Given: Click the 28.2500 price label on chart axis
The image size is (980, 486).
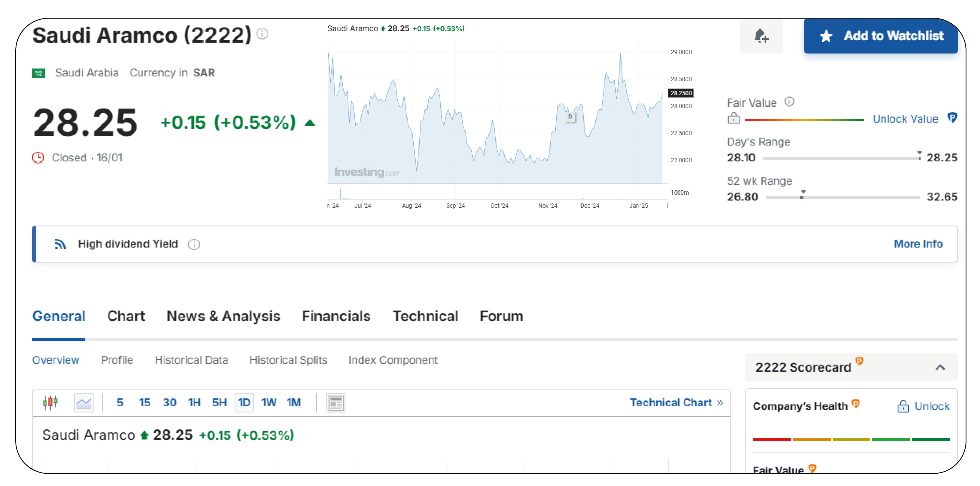Looking at the screenshot, I should point(681,93).
